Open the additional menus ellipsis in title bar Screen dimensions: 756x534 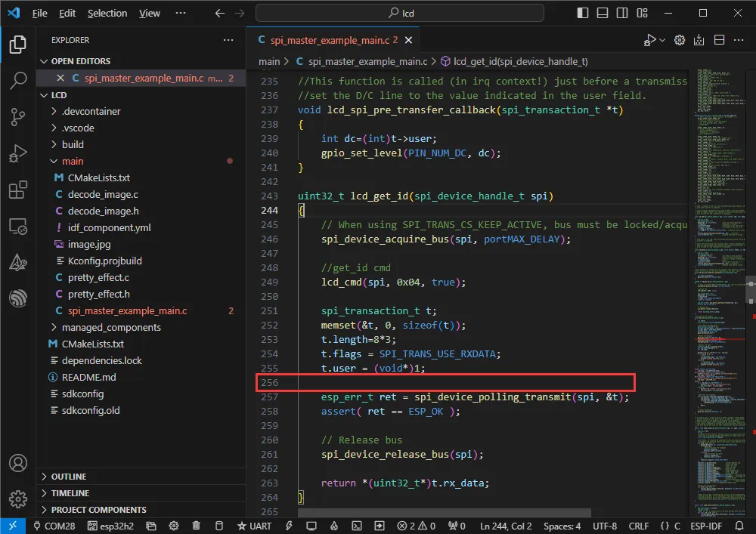[x=181, y=13]
